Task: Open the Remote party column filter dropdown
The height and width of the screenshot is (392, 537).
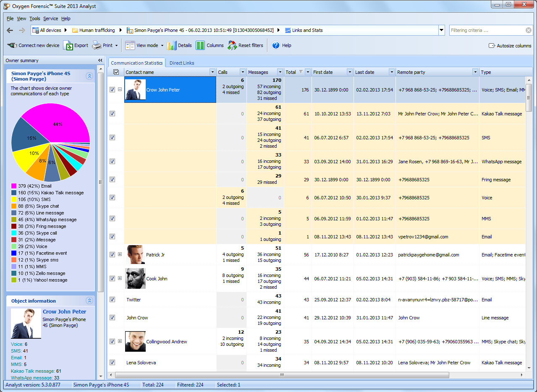Action: tap(475, 72)
